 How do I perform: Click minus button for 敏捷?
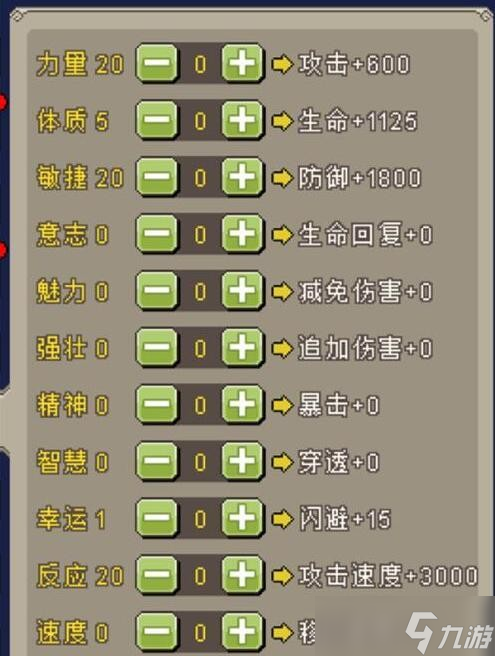[157, 177]
